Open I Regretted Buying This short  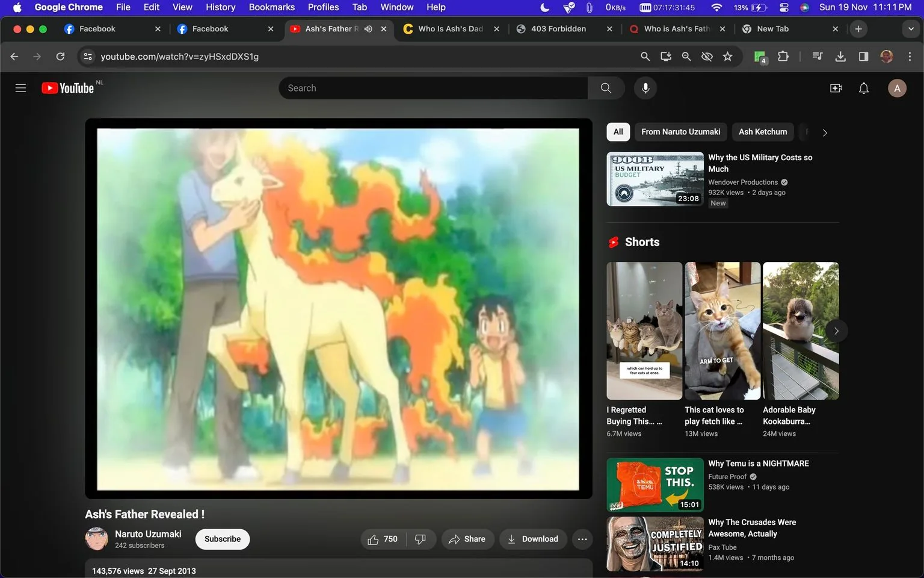[644, 331]
